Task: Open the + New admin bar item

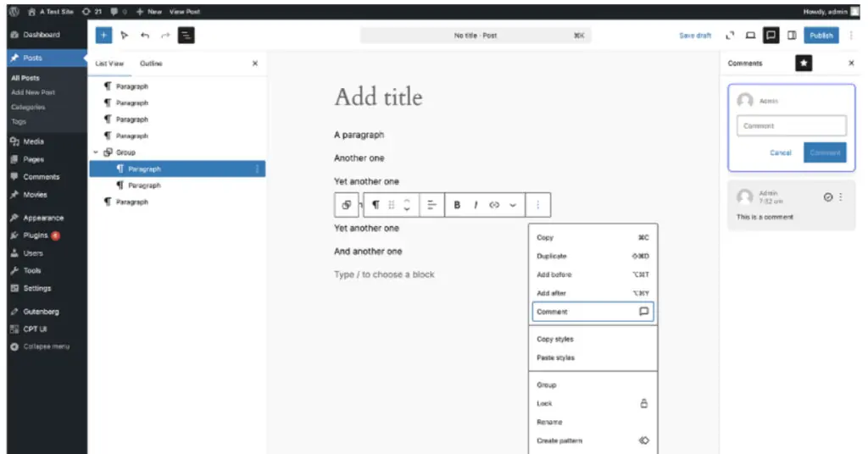Action: coord(149,12)
